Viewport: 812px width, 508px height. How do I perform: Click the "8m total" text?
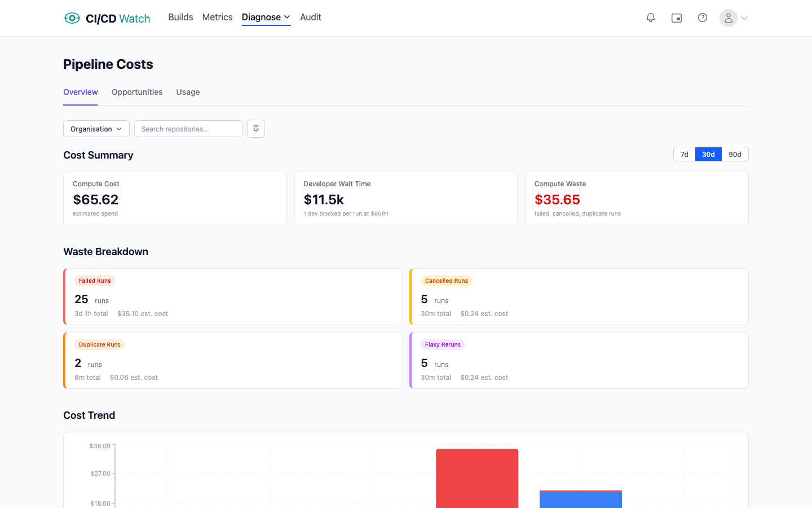tap(88, 377)
